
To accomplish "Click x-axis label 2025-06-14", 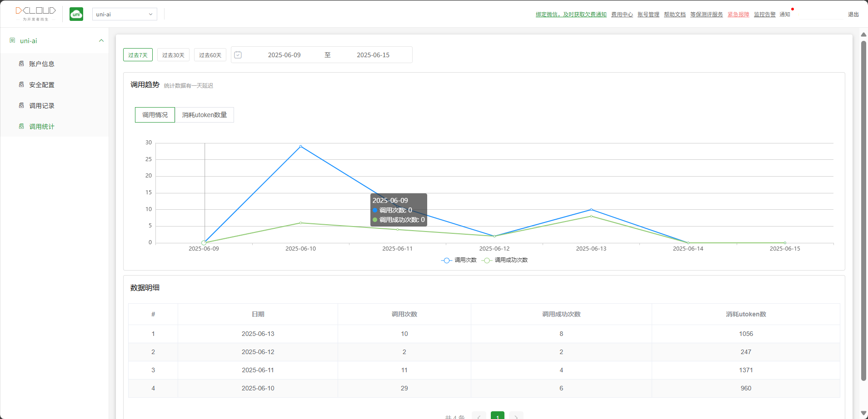I will (x=688, y=249).
